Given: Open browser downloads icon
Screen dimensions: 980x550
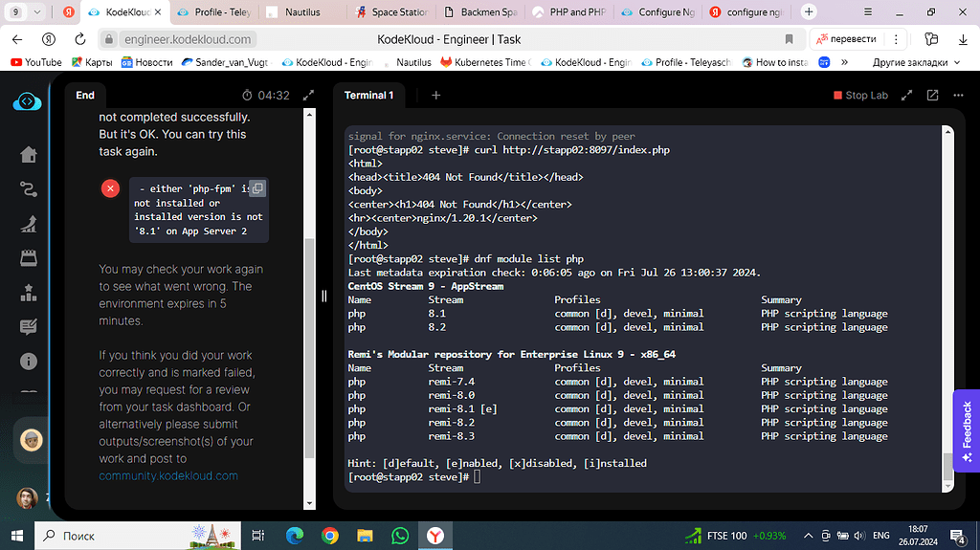Looking at the screenshot, I should pyautogui.click(x=963, y=39).
